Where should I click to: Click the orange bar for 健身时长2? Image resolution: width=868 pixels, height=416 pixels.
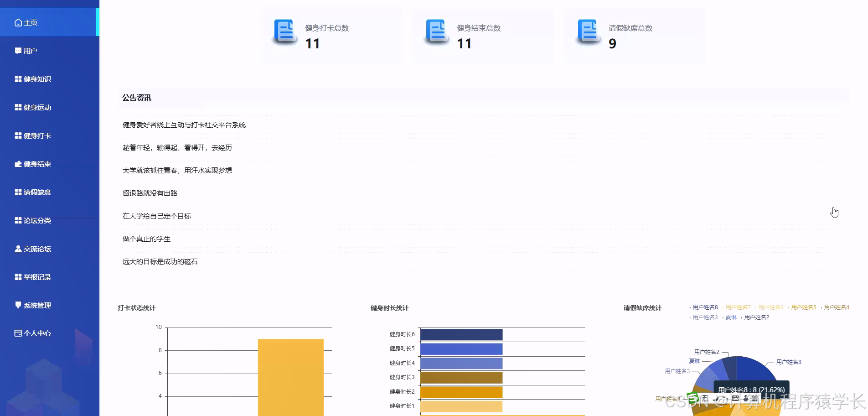point(461,392)
